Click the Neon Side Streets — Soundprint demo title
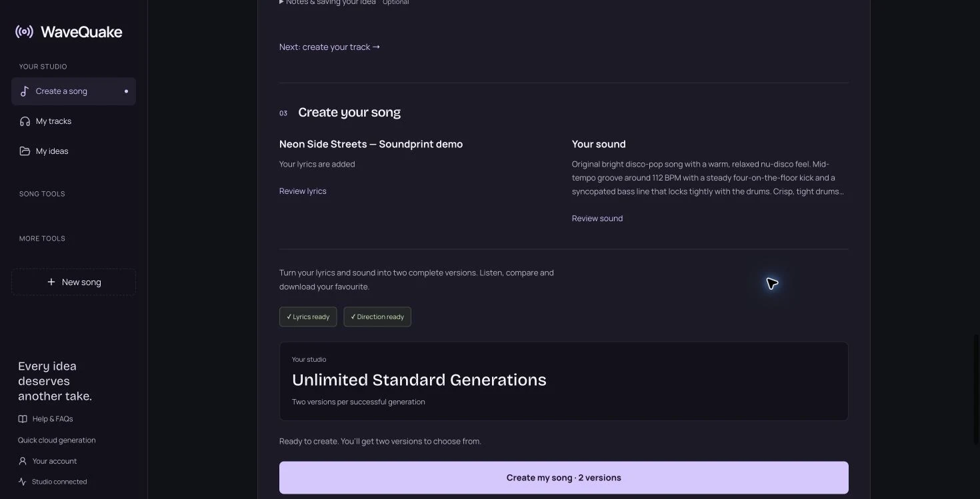 click(x=371, y=144)
